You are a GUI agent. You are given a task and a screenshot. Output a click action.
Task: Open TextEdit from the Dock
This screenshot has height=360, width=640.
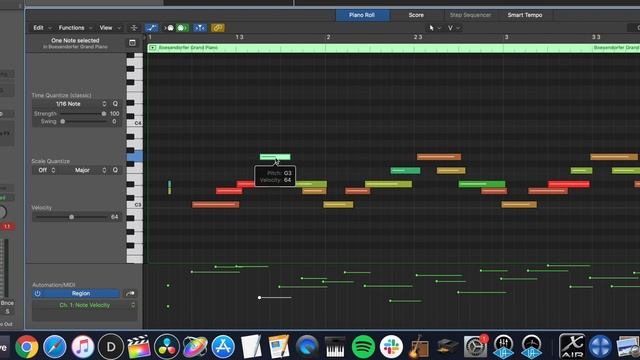pos(251,347)
